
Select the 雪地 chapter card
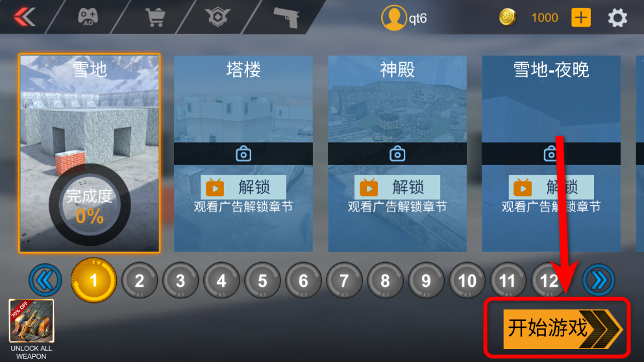pyautogui.click(x=90, y=153)
